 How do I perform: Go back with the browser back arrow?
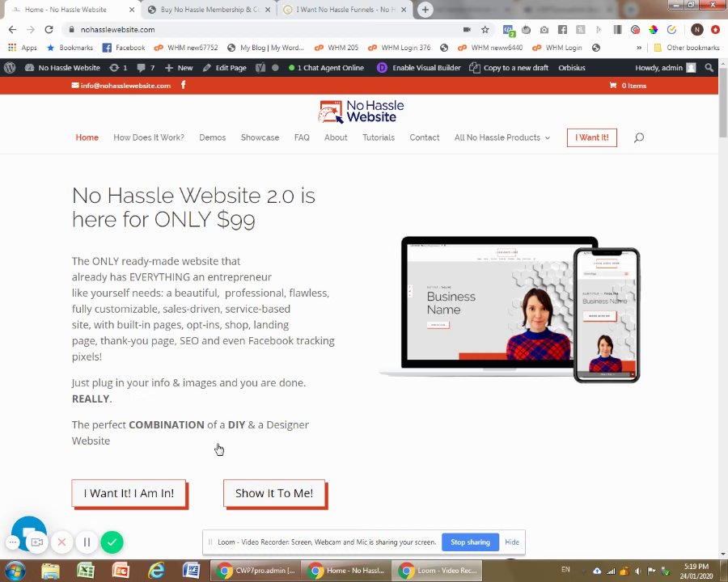12,29
